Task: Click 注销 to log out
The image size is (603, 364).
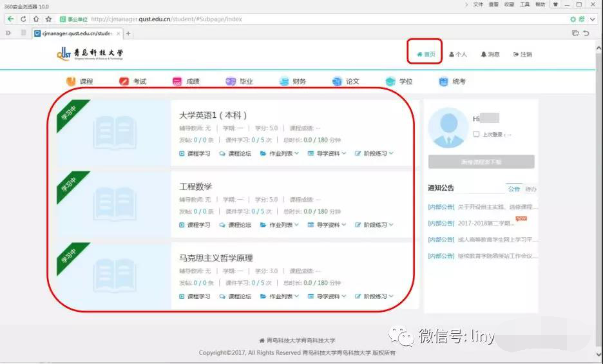Action: [522, 54]
